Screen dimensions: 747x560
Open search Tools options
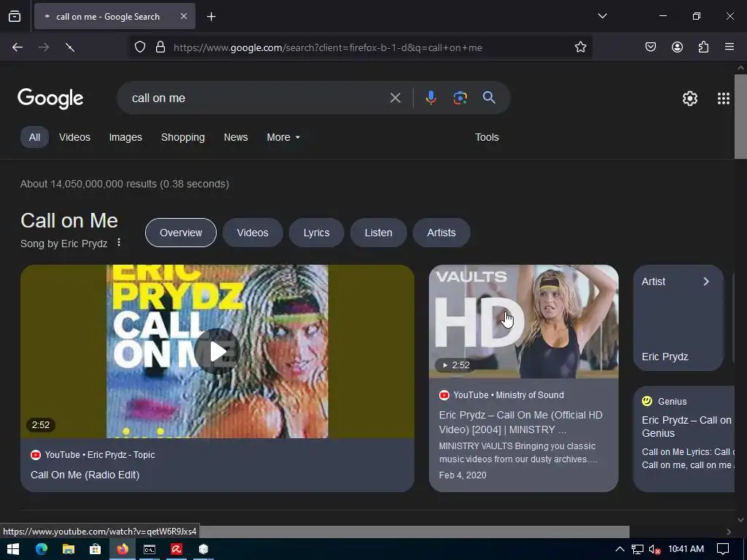(x=487, y=137)
